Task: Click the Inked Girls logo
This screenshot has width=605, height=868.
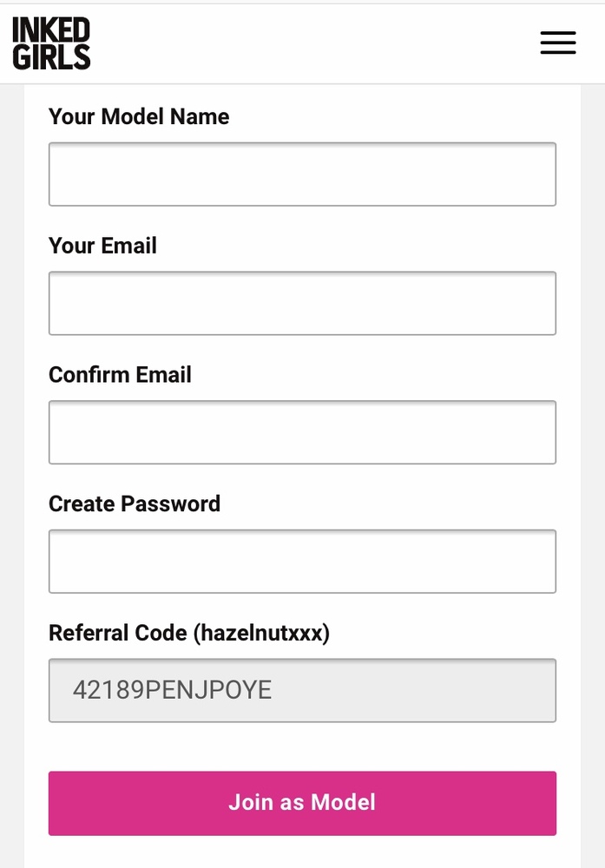Action: 51,43
